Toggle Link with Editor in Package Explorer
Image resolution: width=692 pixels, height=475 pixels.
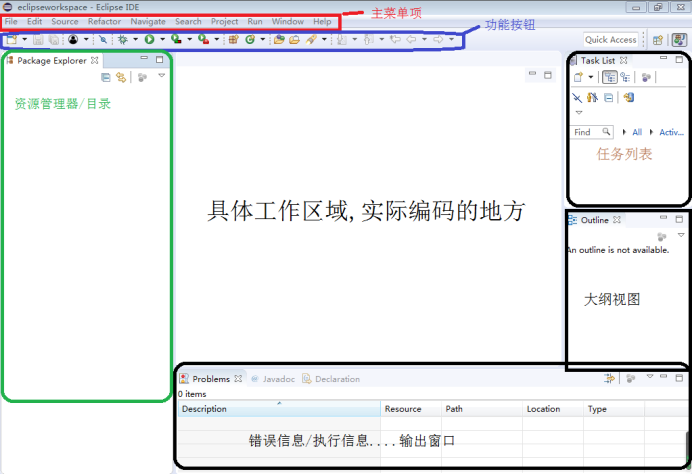121,78
